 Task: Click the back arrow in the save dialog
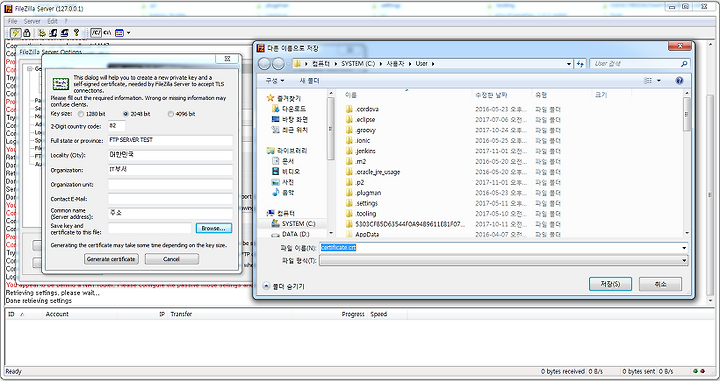264,64
